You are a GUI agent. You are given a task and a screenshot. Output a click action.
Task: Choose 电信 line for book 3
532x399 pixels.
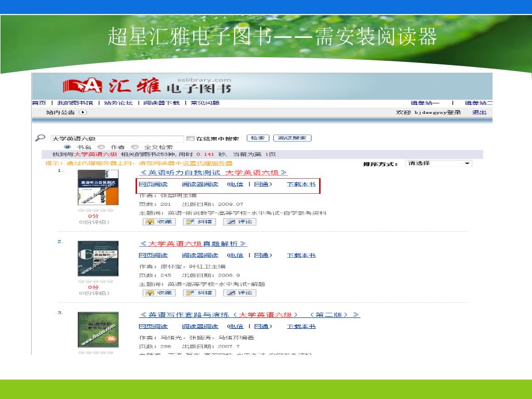point(235,326)
